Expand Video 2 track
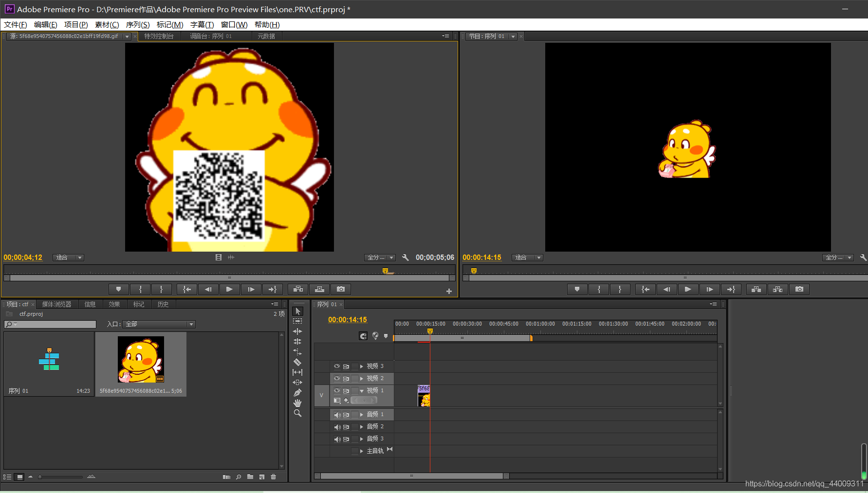868x493 pixels. pyautogui.click(x=362, y=378)
